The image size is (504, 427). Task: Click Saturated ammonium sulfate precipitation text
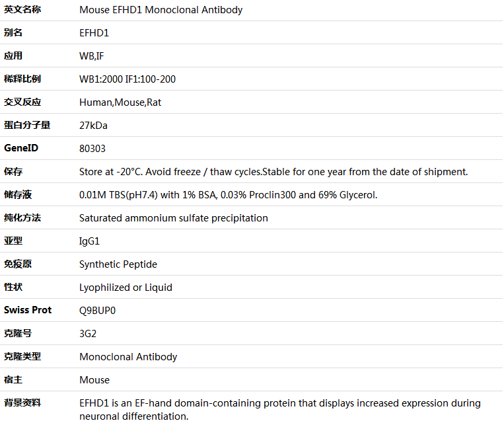click(174, 218)
